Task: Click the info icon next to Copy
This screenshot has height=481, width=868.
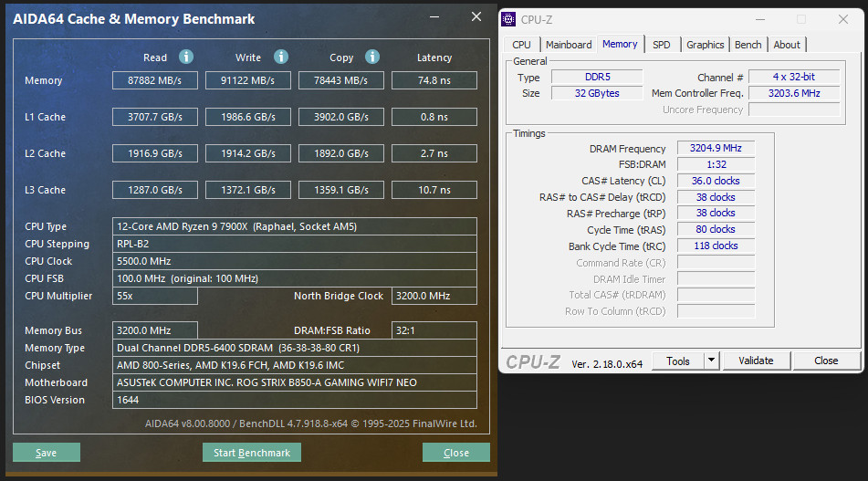Action: pos(372,57)
